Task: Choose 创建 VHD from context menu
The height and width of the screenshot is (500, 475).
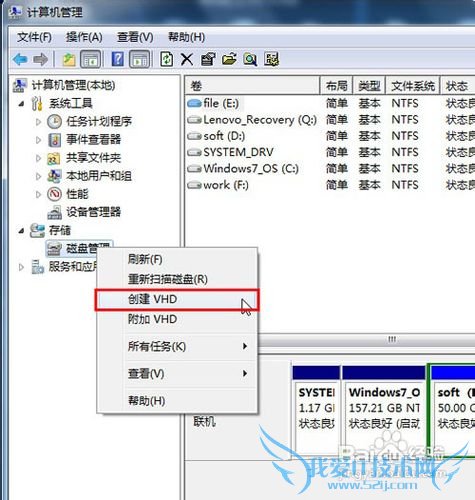Action: coord(177,299)
